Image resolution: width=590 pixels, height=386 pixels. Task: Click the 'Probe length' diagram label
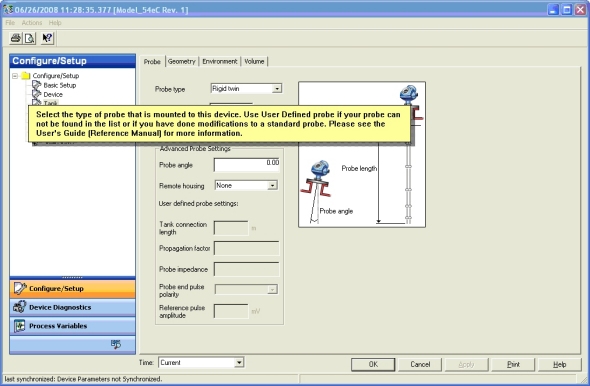point(359,169)
